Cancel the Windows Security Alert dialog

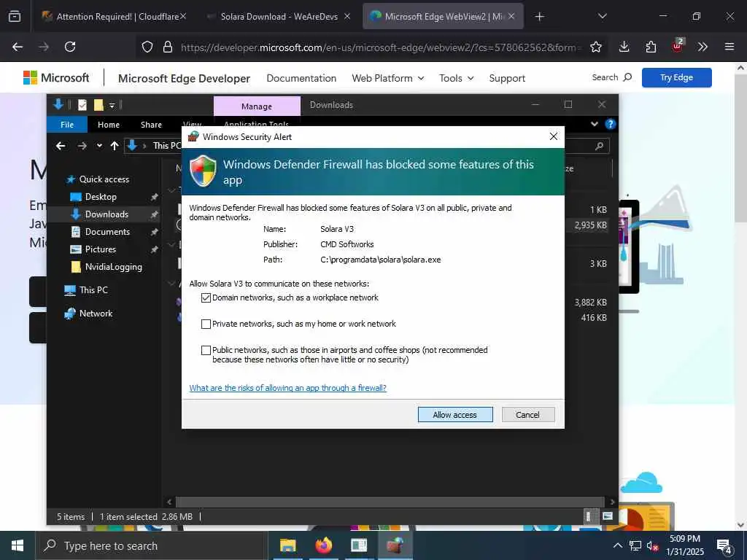tap(528, 415)
